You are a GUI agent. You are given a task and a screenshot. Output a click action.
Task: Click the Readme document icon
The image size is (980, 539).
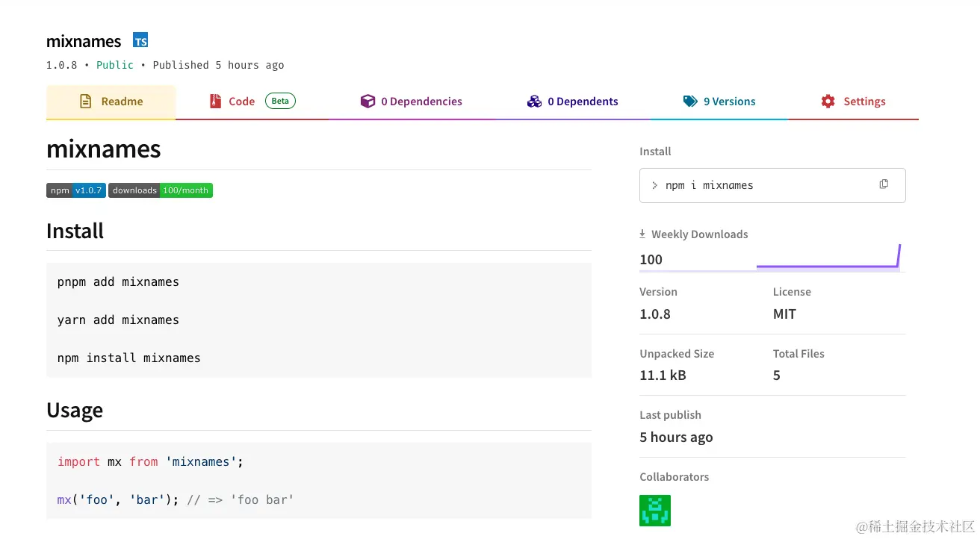[86, 102]
